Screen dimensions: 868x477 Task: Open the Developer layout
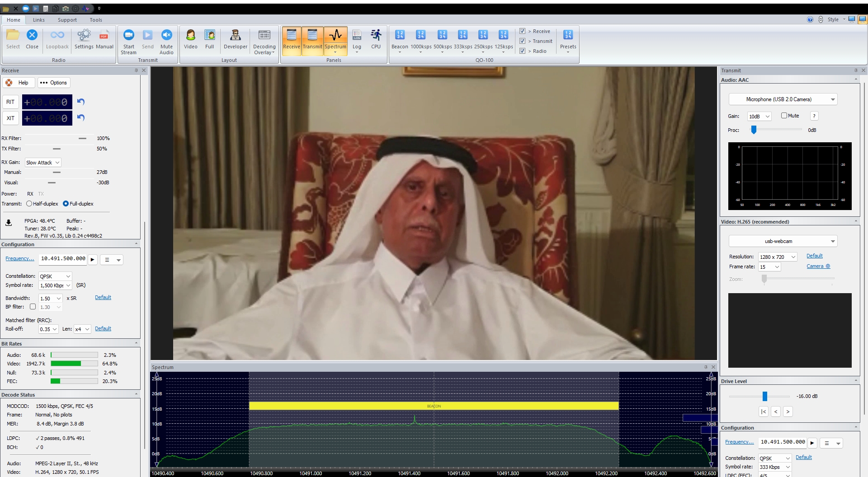[x=235, y=36]
